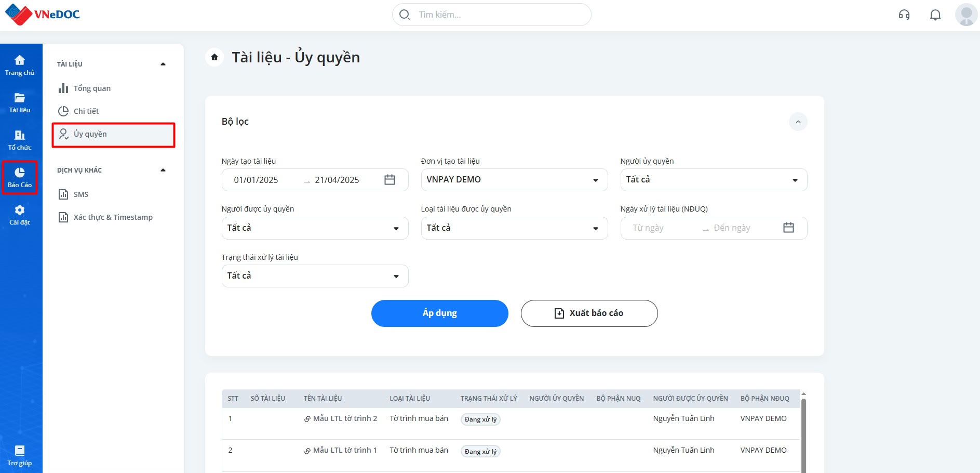The width and height of the screenshot is (980, 473).
Task: Click the Áp dụng button
Action: [439, 313]
